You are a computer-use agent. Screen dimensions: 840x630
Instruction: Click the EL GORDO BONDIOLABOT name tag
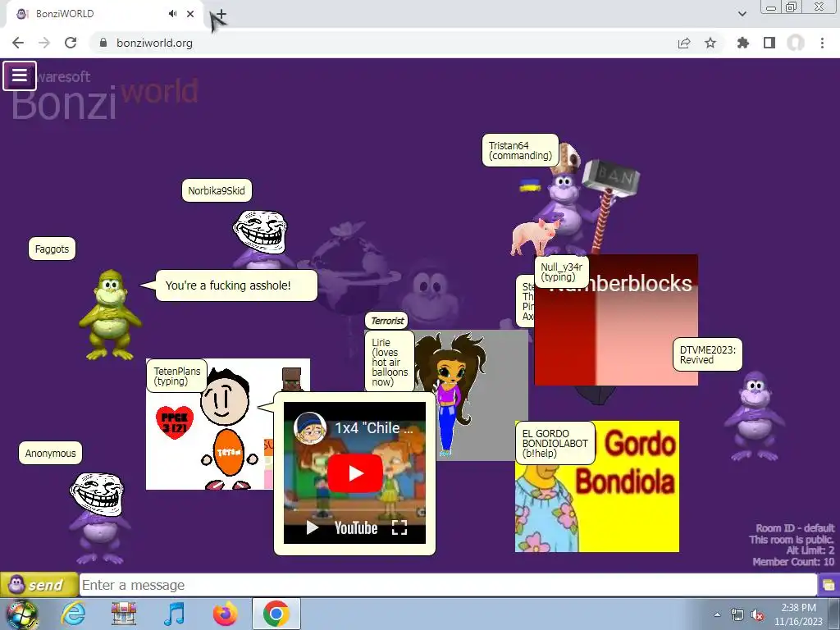(x=555, y=443)
